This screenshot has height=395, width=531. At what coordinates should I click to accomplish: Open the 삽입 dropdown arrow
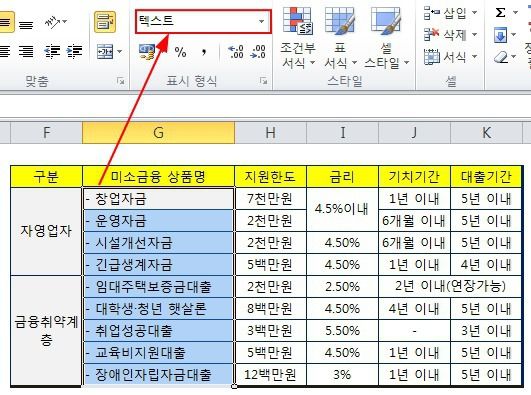tap(474, 13)
